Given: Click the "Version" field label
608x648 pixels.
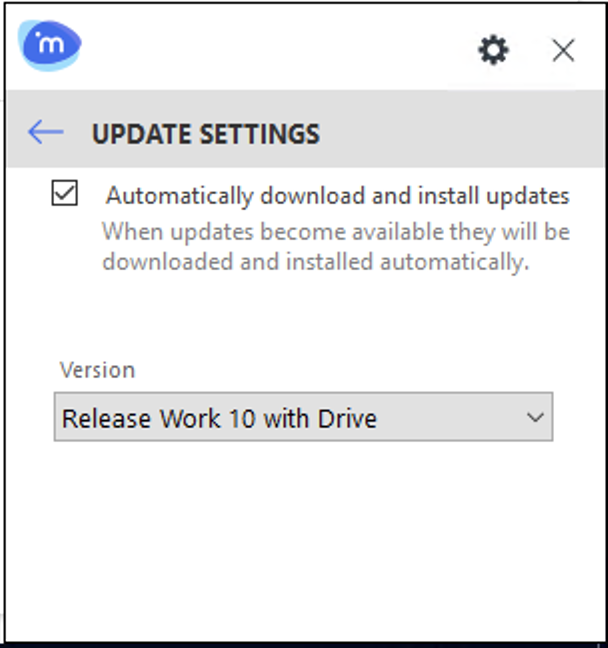Looking at the screenshot, I should click(x=97, y=370).
